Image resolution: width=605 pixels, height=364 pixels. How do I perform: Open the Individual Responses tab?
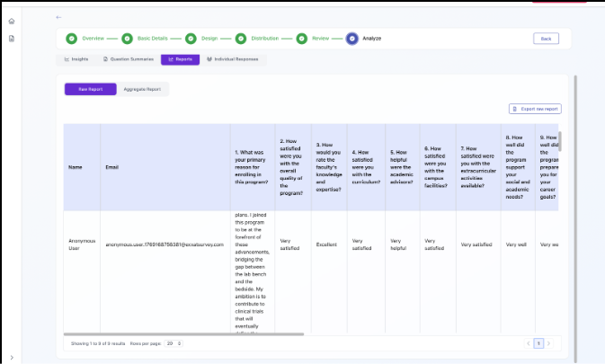pos(233,59)
